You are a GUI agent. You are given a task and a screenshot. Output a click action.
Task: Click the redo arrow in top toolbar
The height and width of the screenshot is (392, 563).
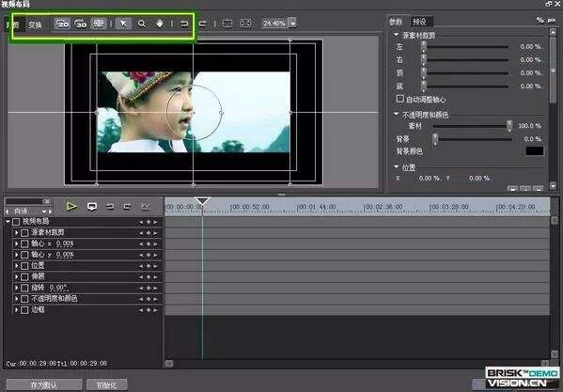202,24
